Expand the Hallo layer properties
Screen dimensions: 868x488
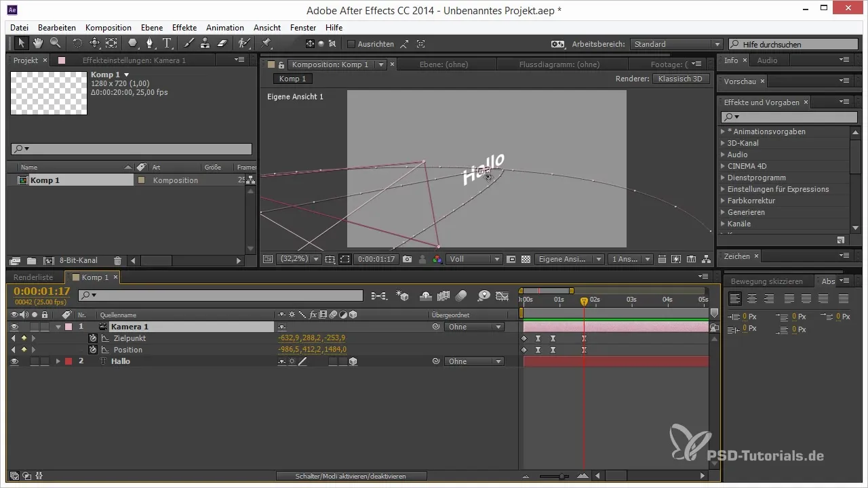(58, 361)
